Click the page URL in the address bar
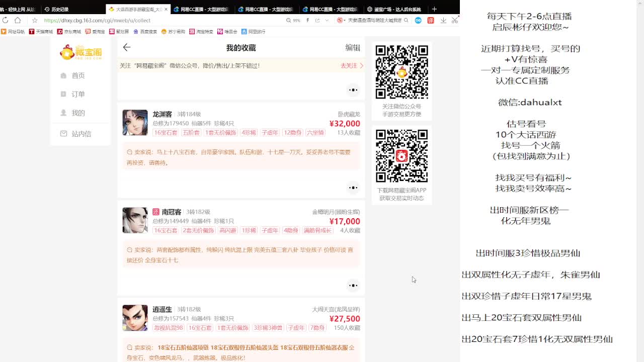This screenshot has height=362, width=644. [x=97, y=21]
